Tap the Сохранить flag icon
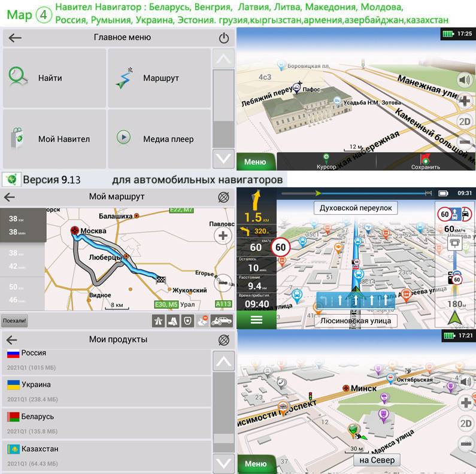 [425, 160]
